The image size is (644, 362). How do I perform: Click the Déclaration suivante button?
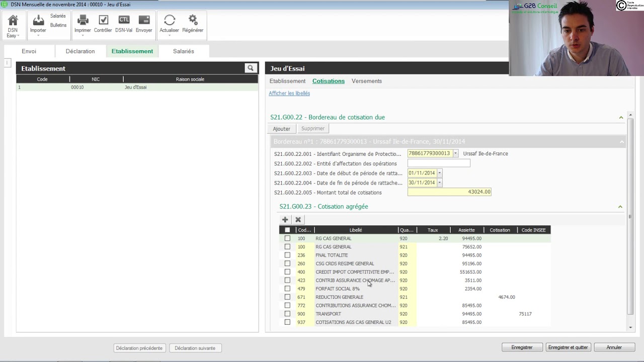(195, 348)
